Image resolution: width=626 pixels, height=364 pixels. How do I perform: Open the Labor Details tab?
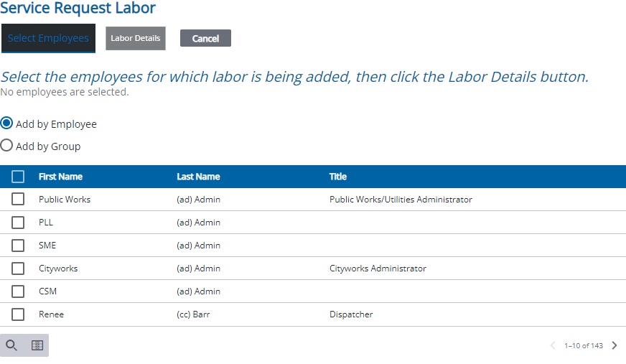(x=136, y=38)
